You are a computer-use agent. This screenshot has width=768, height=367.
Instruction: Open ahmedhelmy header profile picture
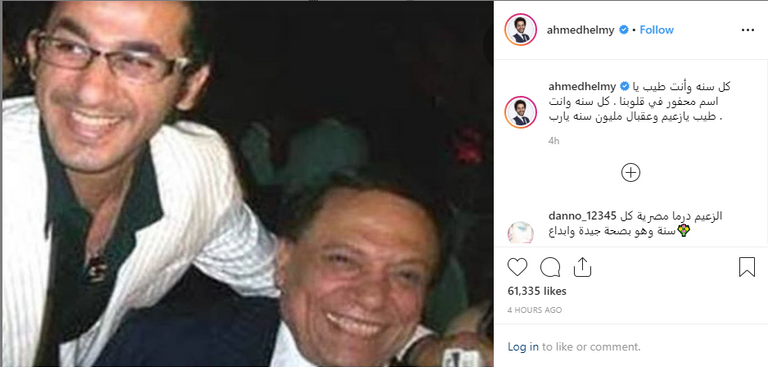(520, 30)
